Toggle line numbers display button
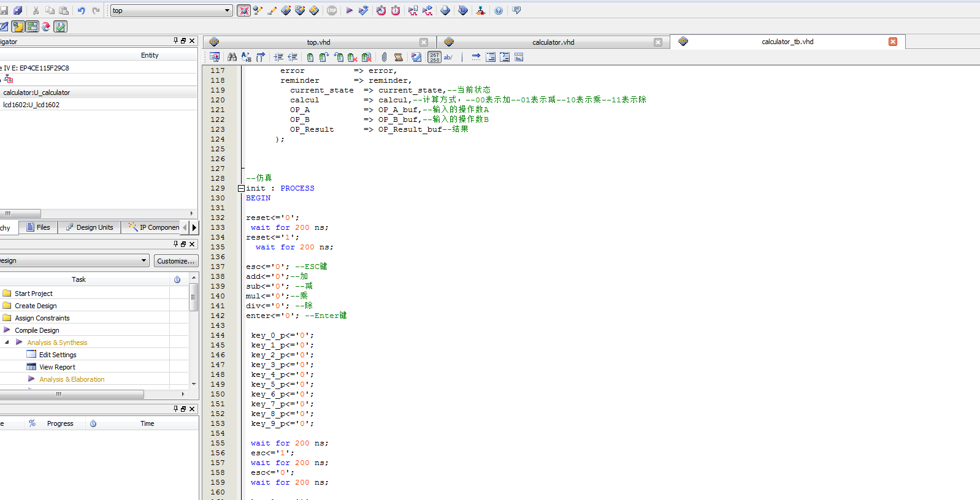Image resolution: width=980 pixels, height=500 pixels. point(434,57)
